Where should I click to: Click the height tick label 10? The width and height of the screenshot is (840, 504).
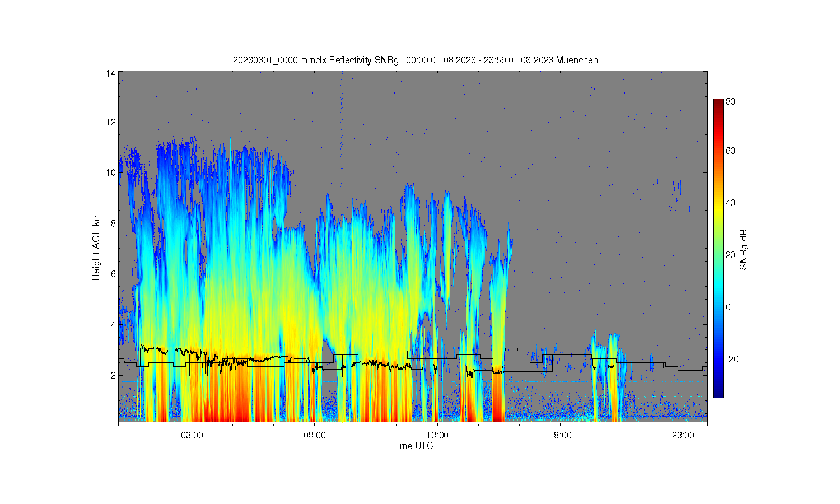pyautogui.click(x=111, y=172)
